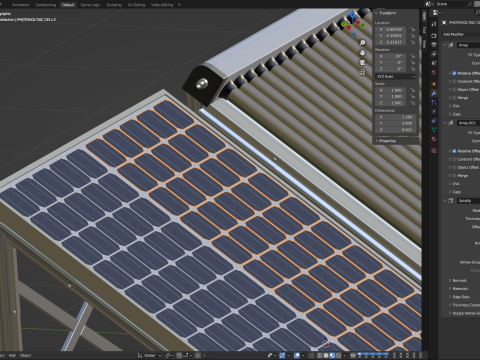Switch to the UV Editing workspace tab
This screenshot has width=480, height=360.
136,5
